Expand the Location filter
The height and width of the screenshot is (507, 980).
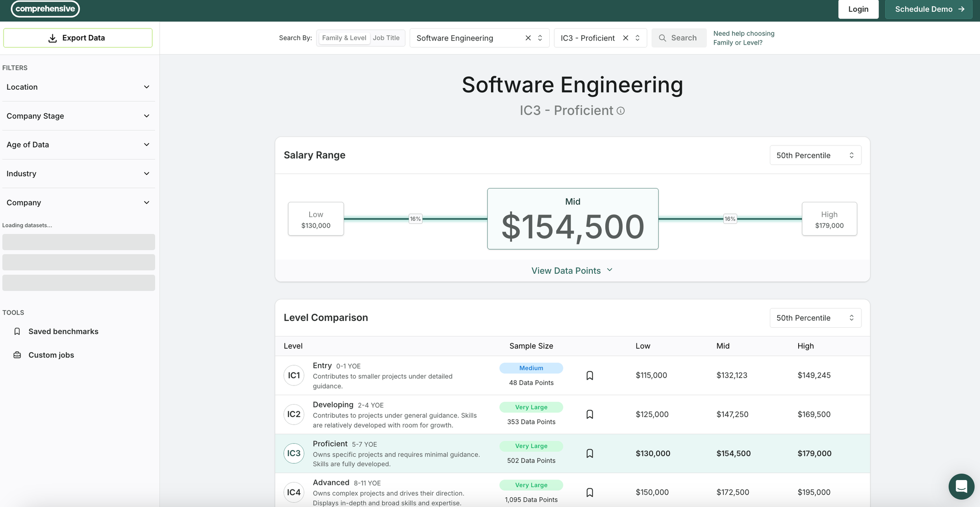pyautogui.click(x=78, y=87)
